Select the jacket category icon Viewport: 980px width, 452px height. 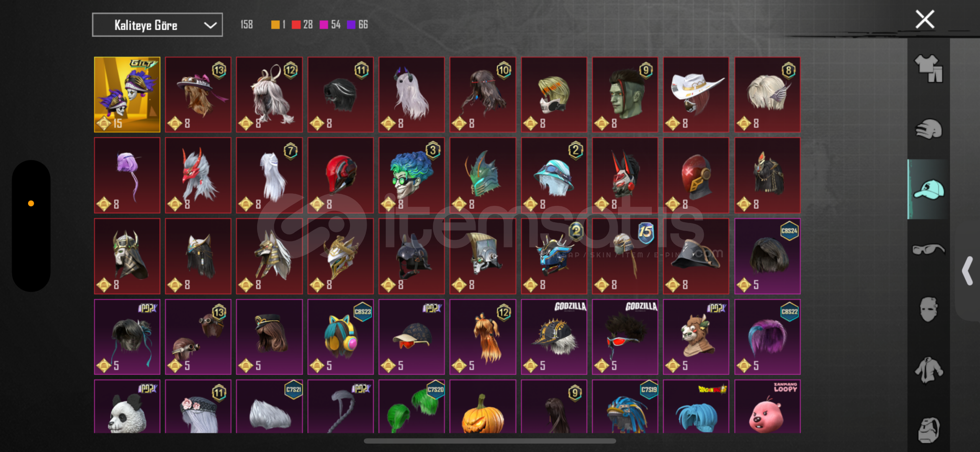(x=928, y=370)
